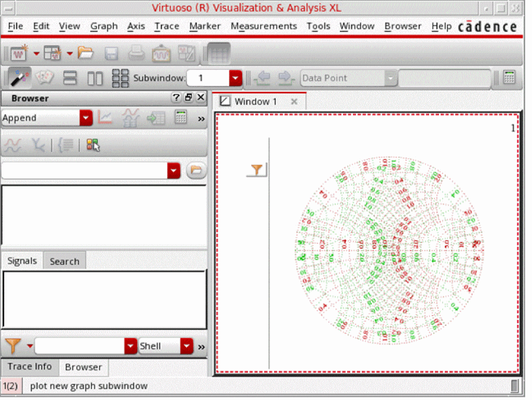
Task: Open the filter text dropdown arrow
Action: tap(130, 346)
